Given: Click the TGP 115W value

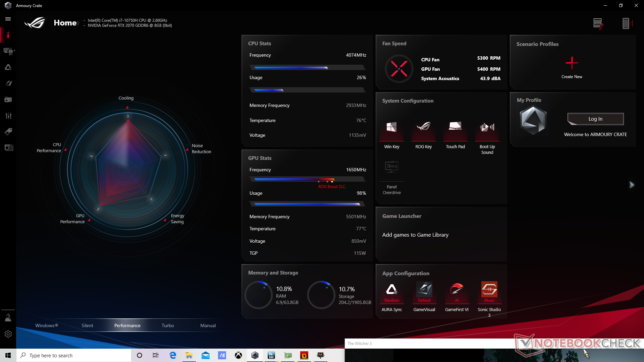Looking at the screenshot, I should point(360,253).
